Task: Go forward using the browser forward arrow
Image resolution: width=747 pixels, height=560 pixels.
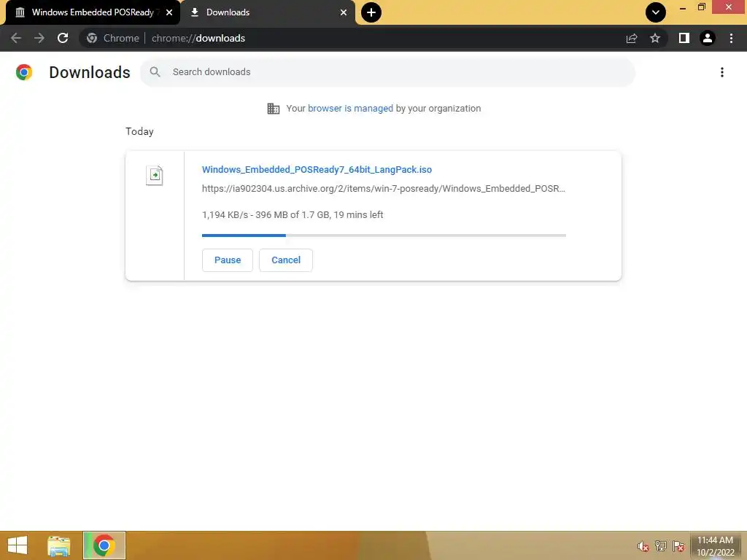Action: (39, 38)
